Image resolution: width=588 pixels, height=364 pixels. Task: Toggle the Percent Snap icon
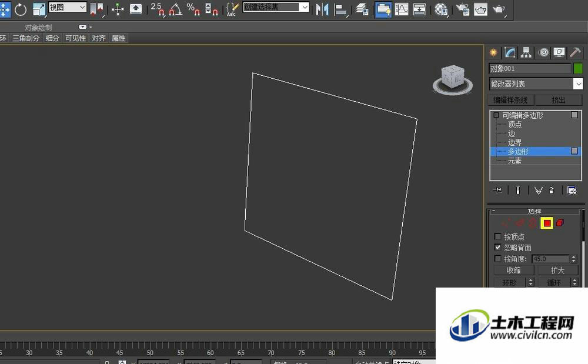[x=193, y=9]
